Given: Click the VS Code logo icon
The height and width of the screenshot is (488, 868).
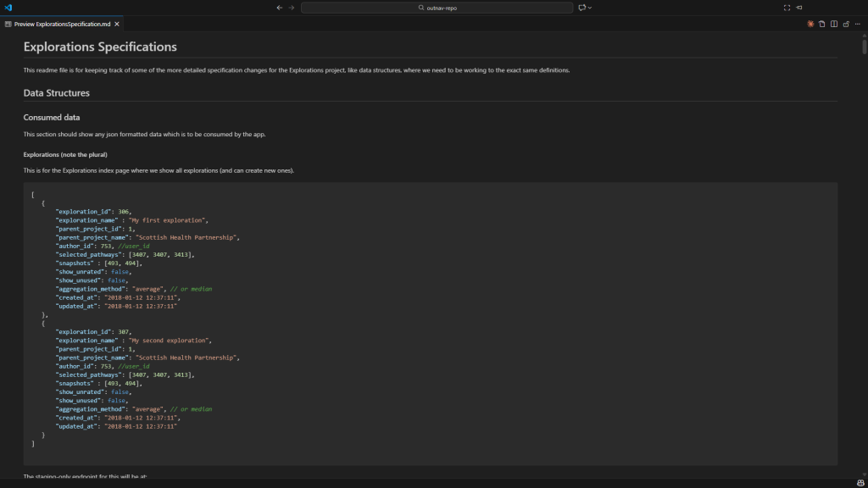Looking at the screenshot, I should click(x=8, y=7).
